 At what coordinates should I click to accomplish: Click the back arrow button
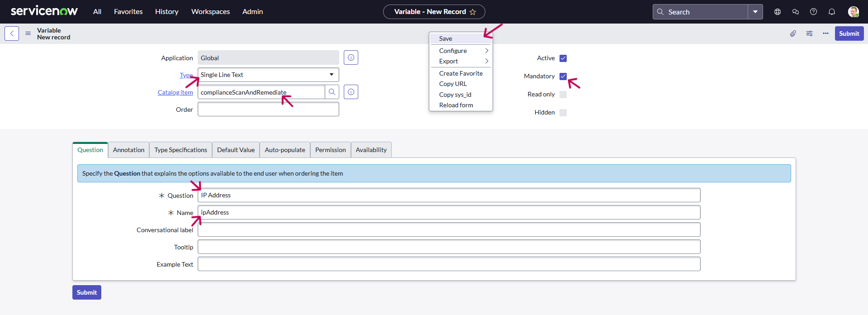(x=12, y=33)
